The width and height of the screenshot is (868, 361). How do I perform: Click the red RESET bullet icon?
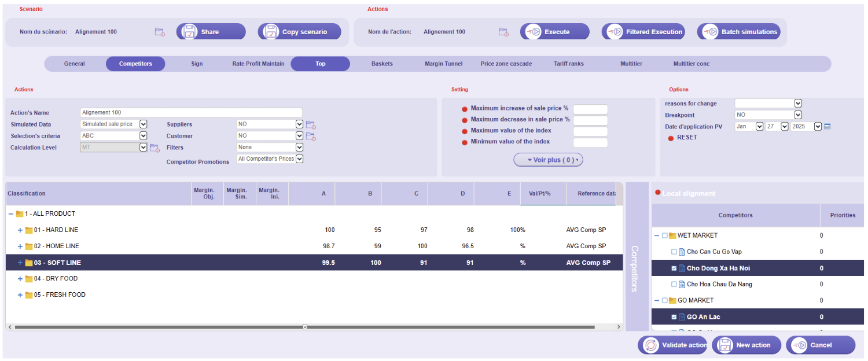point(671,138)
